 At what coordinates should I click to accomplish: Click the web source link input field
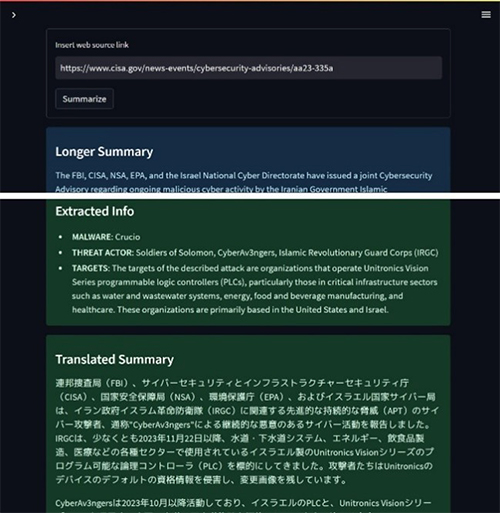point(249,68)
